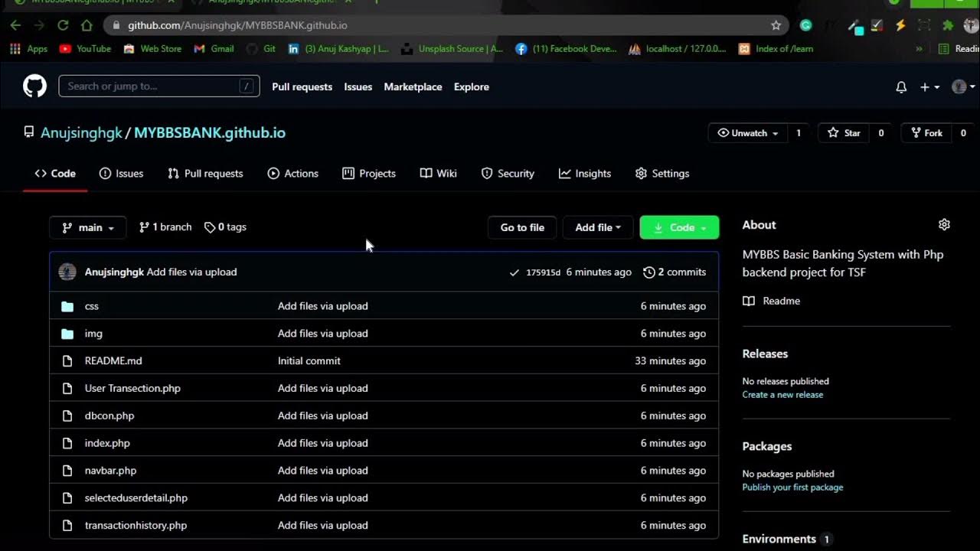
Task: Focus the Search or jump to field
Action: pyautogui.click(x=159, y=86)
